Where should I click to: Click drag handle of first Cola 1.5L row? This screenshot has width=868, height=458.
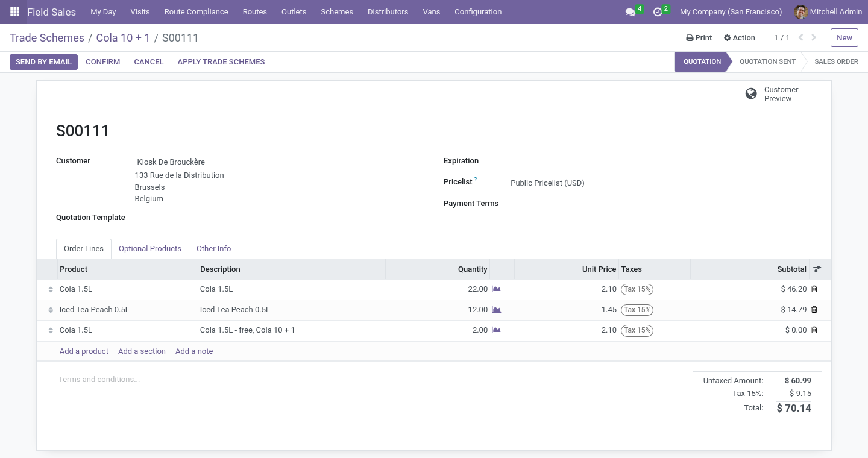51,290
